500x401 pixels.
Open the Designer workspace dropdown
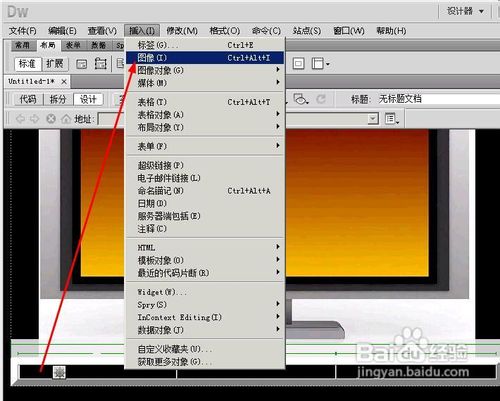(465, 11)
